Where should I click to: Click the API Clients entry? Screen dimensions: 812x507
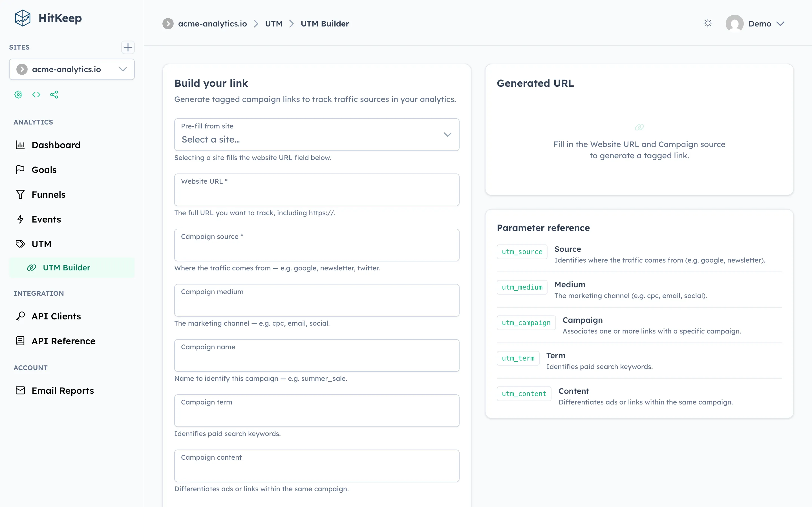click(56, 316)
